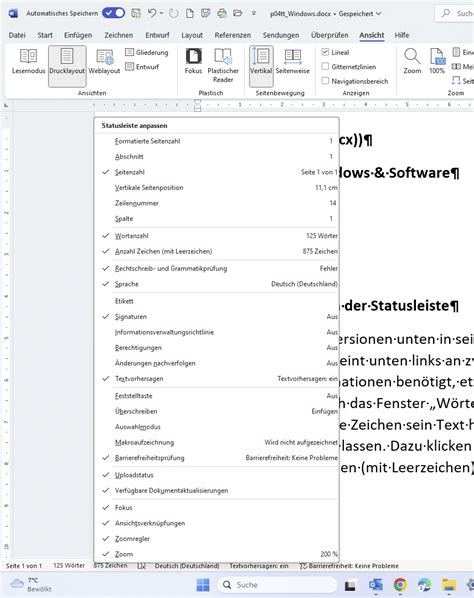The width and height of the screenshot is (474, 598).
Task: Toggle Barrierefreiheitsprüfung menu entry
Action: [216, 458]
